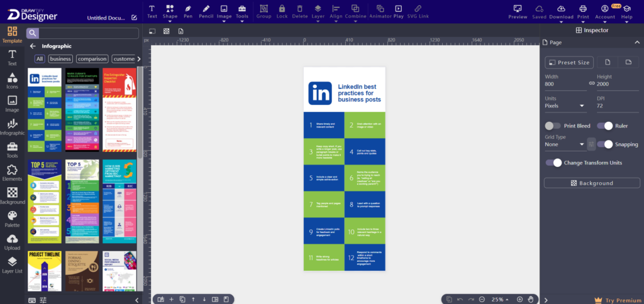
Task: Zoom out using the minus icon
Action: [482, 300]
